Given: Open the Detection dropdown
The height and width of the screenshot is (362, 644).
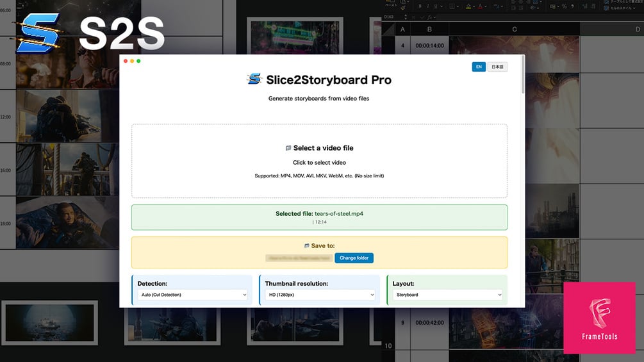Looking at the screenshot, I should 193,295.
